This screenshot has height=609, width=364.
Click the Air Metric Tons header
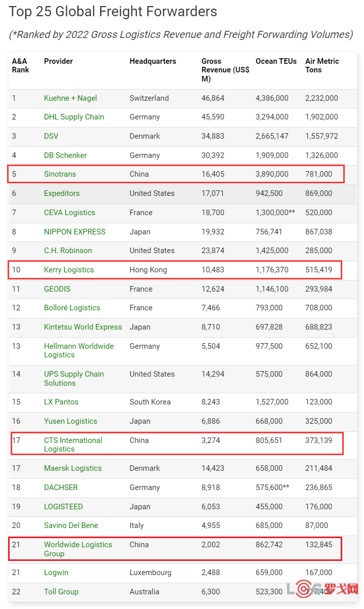[x=322, y=65]
